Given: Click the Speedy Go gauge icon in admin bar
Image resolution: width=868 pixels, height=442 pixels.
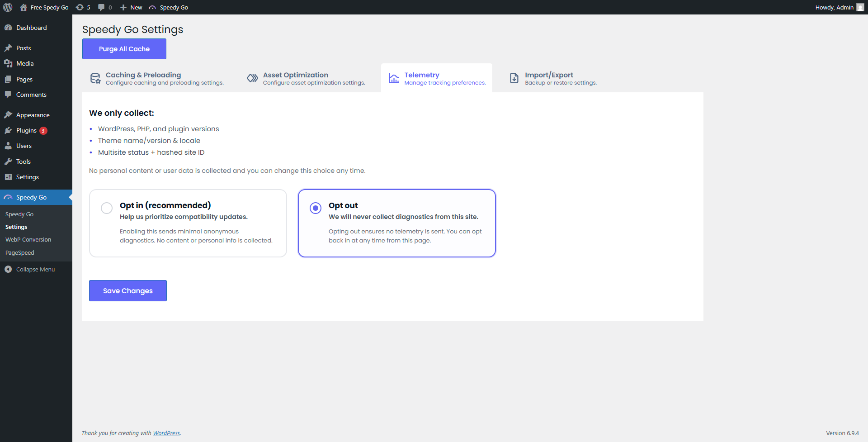Looking at the screenshot, I should (x=152, y=7).
